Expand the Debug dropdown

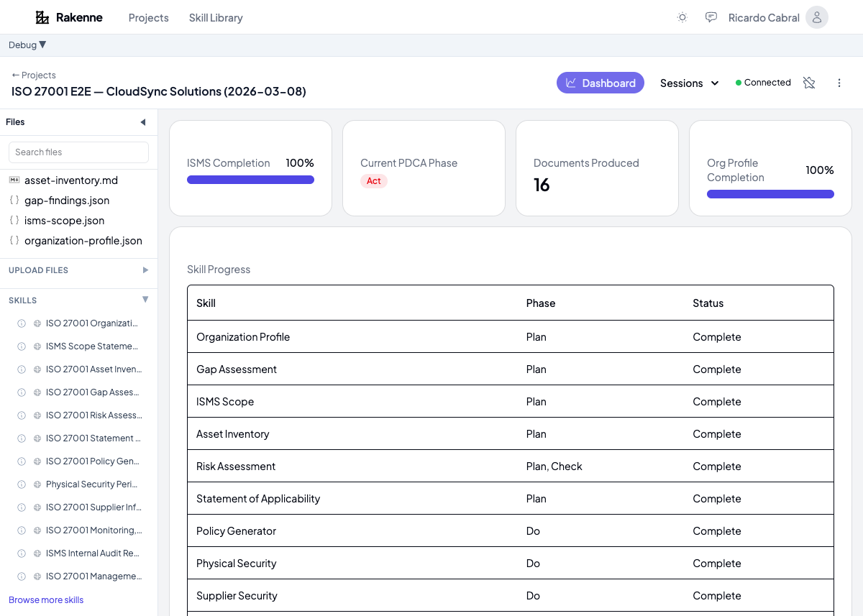point(27,45)
